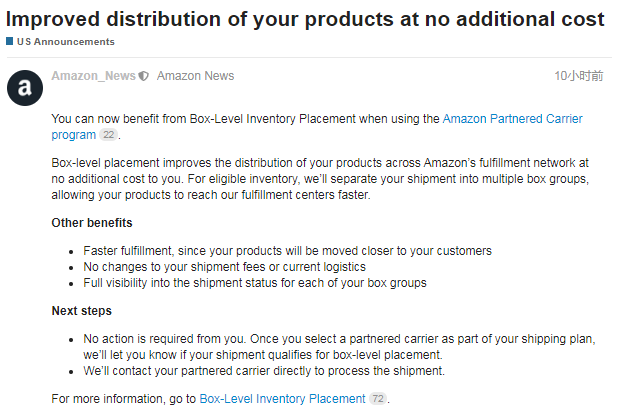Click the grey Amazon News display name

(x=195, y=76)
